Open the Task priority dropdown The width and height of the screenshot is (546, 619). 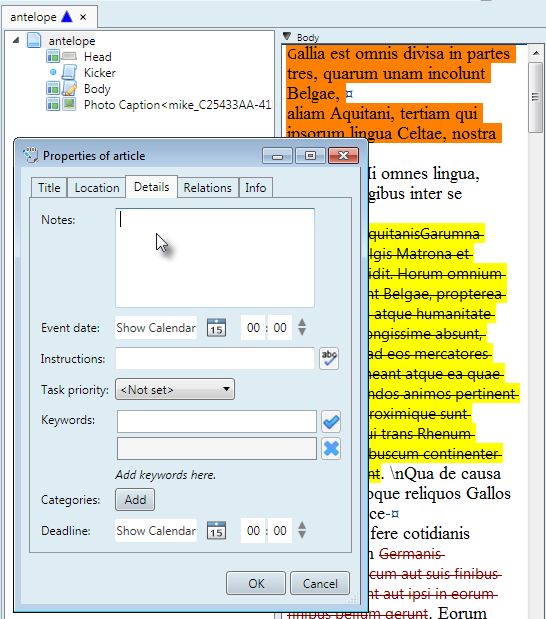pos(175,390)
